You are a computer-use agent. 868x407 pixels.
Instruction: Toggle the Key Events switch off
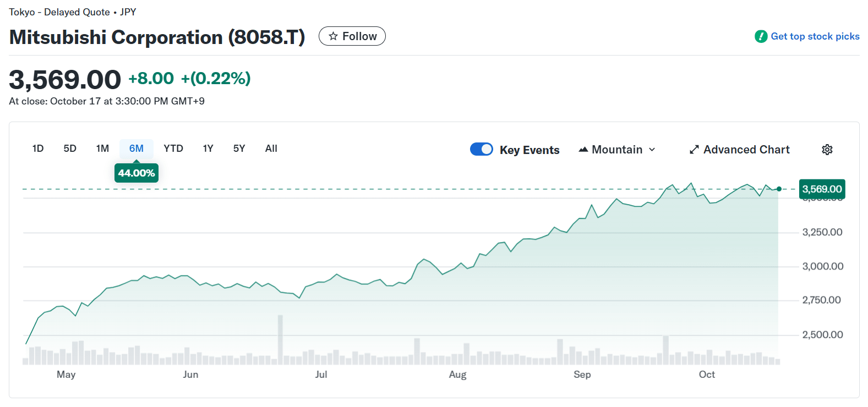point(482,150)
